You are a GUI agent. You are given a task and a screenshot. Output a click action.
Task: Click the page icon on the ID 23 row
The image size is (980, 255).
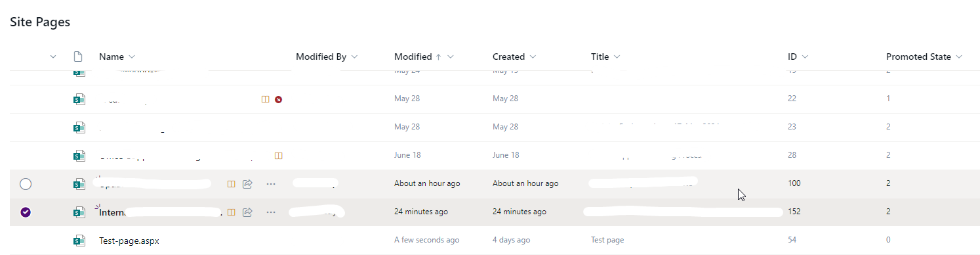(79, 127)
